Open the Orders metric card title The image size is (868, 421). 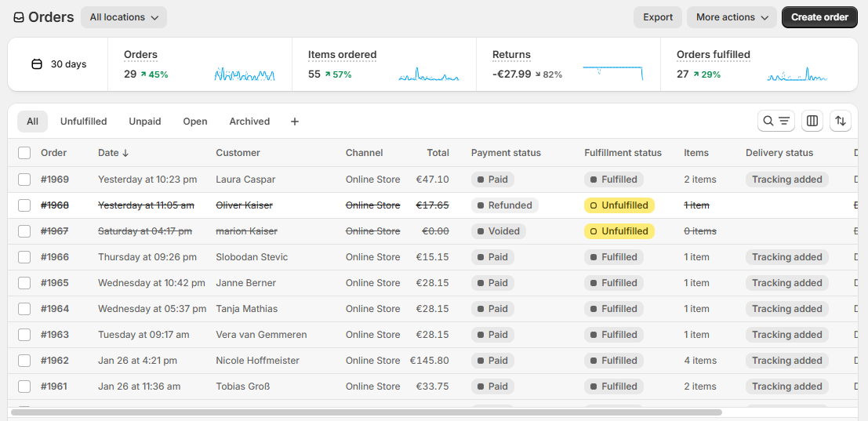(x=140, y=55)
